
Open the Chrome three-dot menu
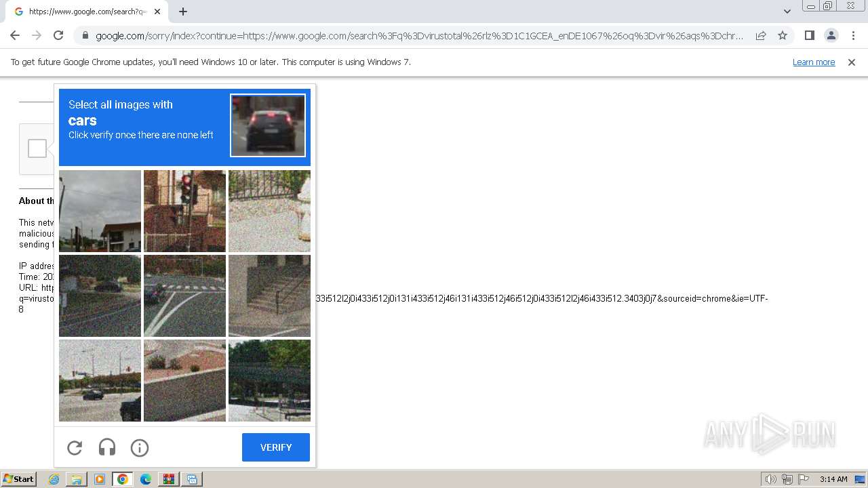[x=853, y=35]
